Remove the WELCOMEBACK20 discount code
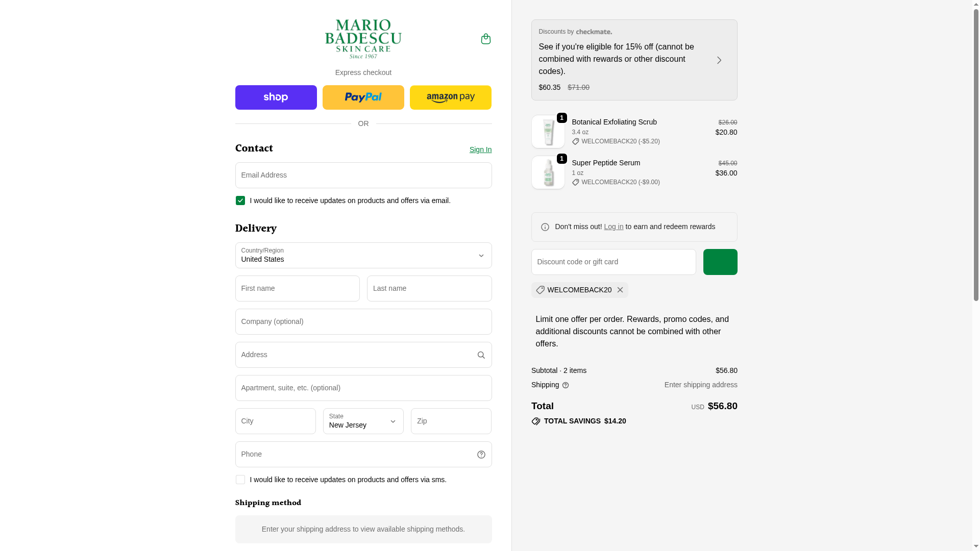Image resolution: width=980 pixels, height=551 pixels. pyautogui.click(x=620, y=290)
